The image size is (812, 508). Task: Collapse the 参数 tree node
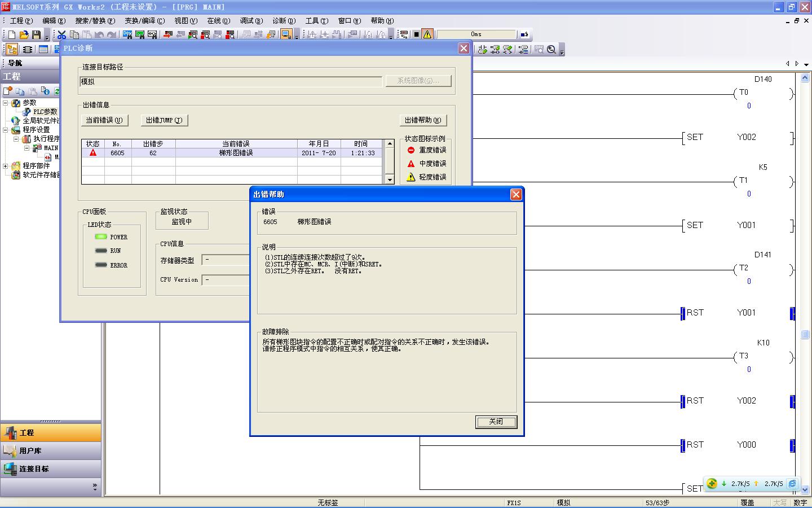6,103
